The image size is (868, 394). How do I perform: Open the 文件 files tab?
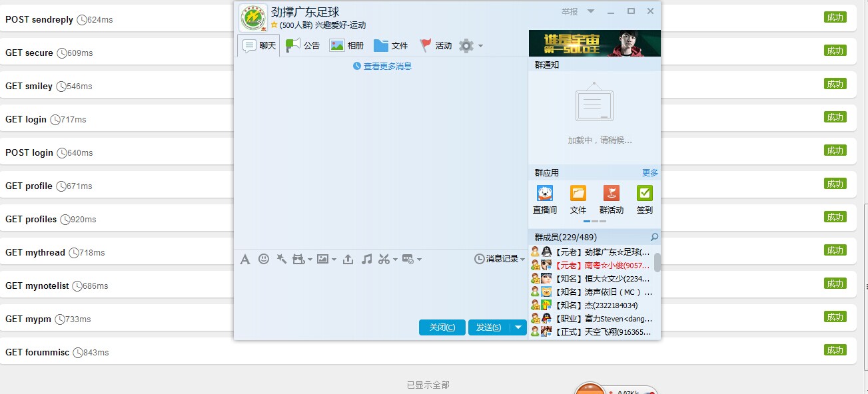[x=391, y=45]
